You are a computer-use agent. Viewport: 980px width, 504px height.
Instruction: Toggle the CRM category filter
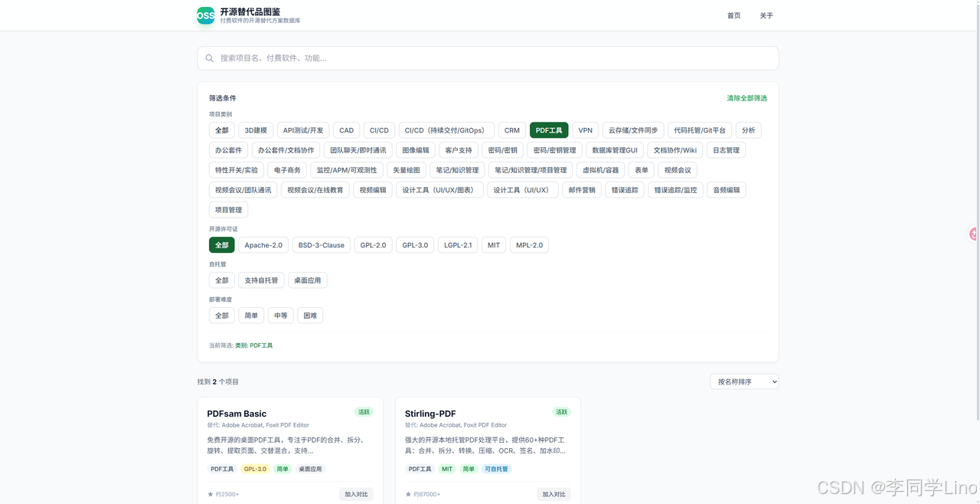[512, 130]
